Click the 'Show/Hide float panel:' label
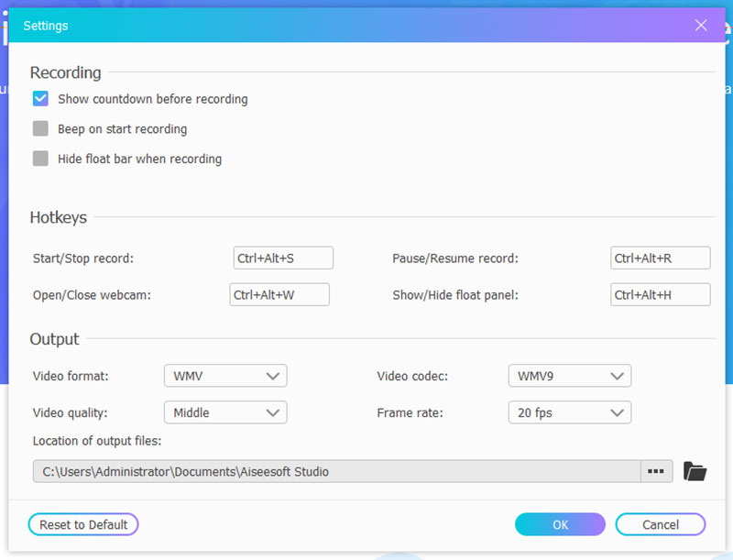Viewport: 733px width, 560px height. [455, 295]
